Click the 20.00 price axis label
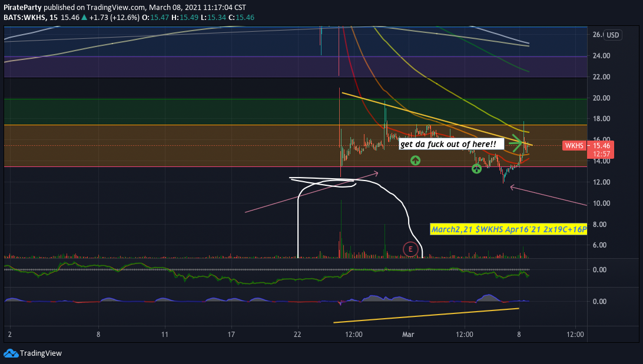Screen dimensions: 643x364 [x=601, y=98]
